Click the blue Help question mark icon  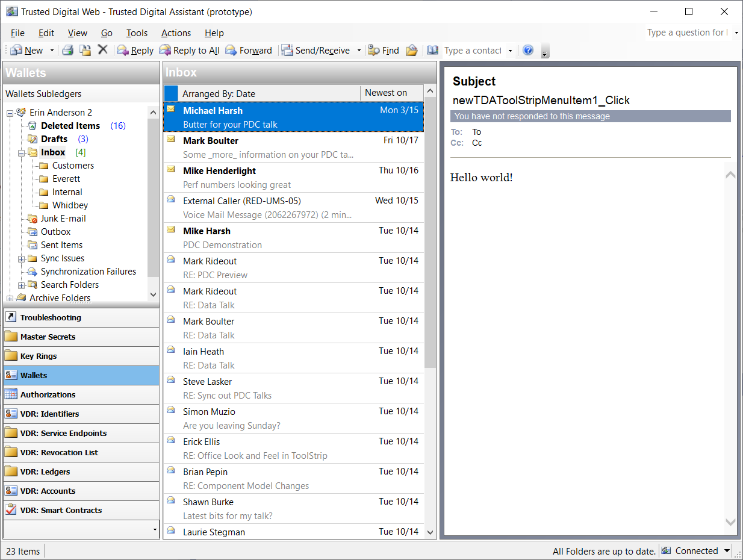528,51
